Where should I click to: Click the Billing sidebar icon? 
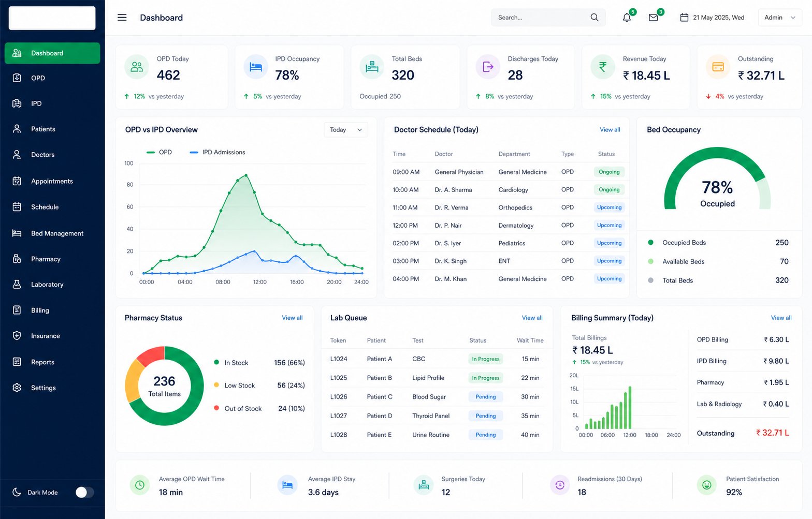pos(17,310)
